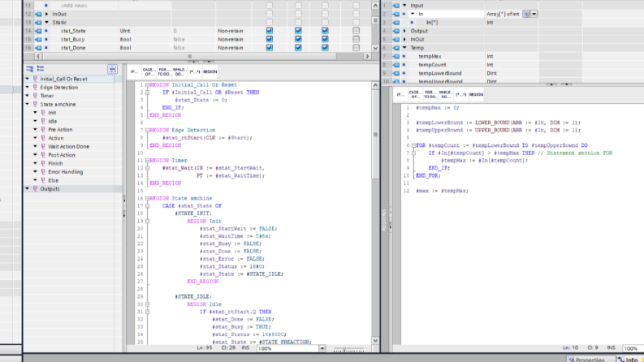Uncheck first checkbox in stat_State row
This screenshot has height=362, width=644.
pyautogui.click(x=270, y=31)
